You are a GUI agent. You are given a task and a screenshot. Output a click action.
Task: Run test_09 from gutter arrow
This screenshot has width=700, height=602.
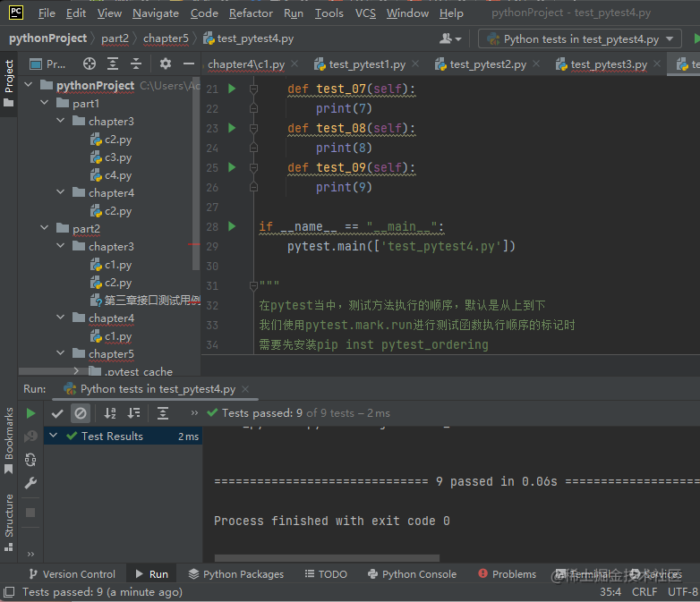tap(232, 167)
